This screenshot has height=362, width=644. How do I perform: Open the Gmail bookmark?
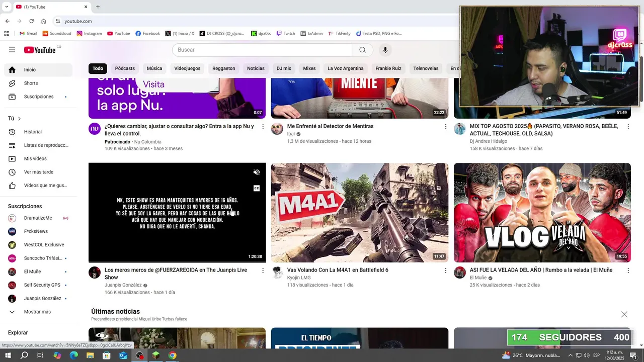(x=28, y=34)
